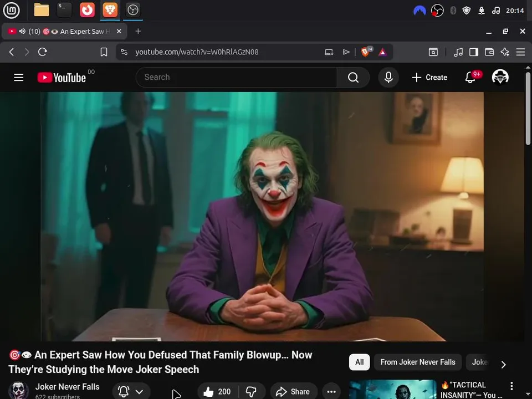Reload the YouTube page
This screenshot has height=399, width=532.
[x=43, y=52]
